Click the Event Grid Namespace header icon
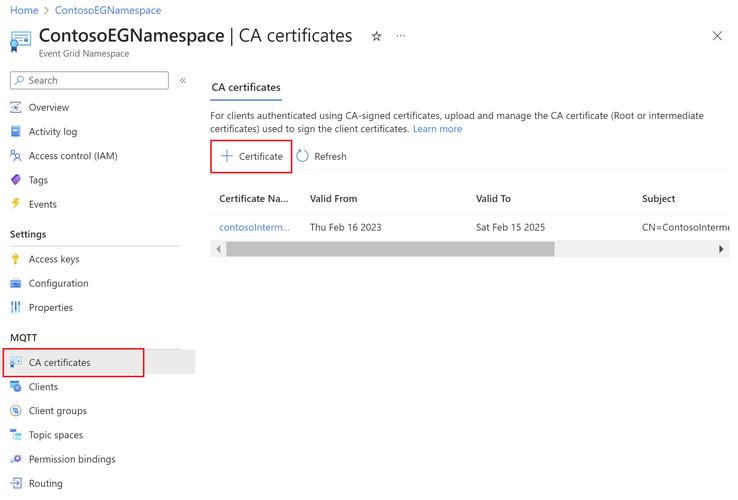 (x=20, y=41)
